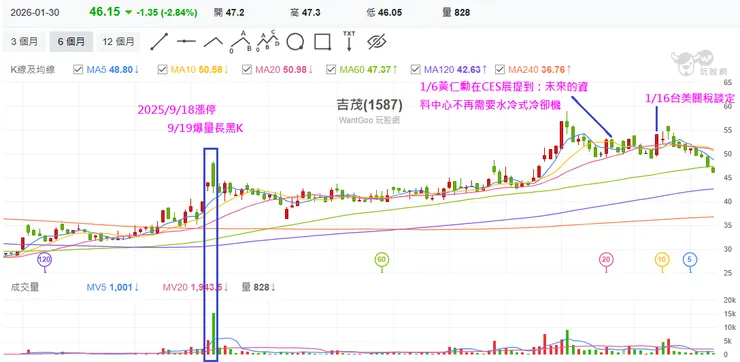
Task: Uncheck the MA120 moving average checkbox
Action: (x=415, y=70)
